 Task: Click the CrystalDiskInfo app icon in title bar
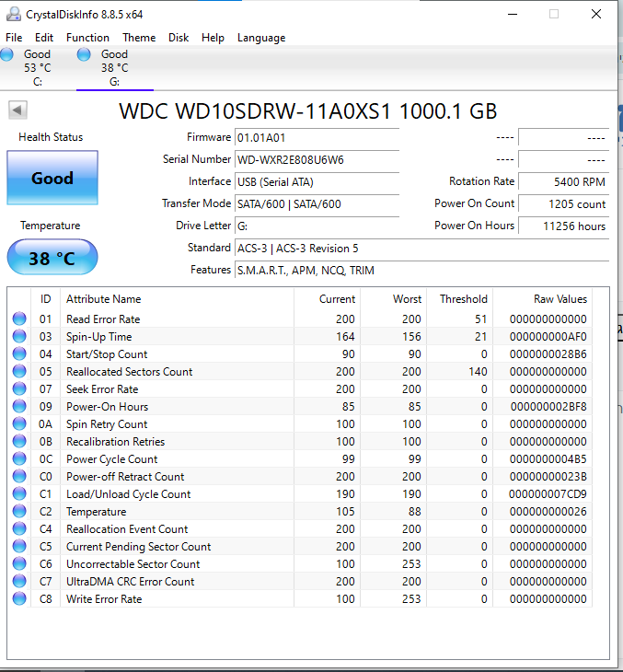[x=13, y=14]
